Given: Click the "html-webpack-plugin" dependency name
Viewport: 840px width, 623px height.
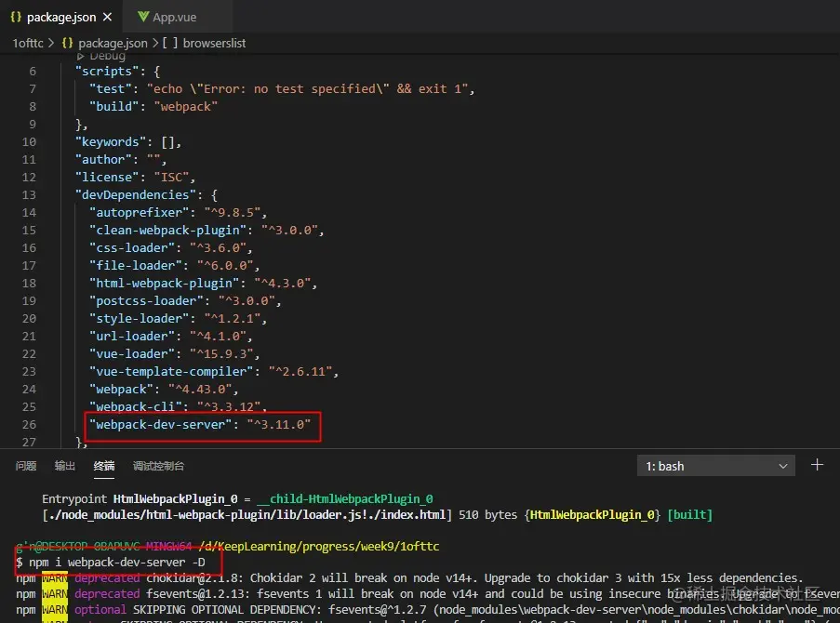Looking at the screenshot, I should coord(165,284).
